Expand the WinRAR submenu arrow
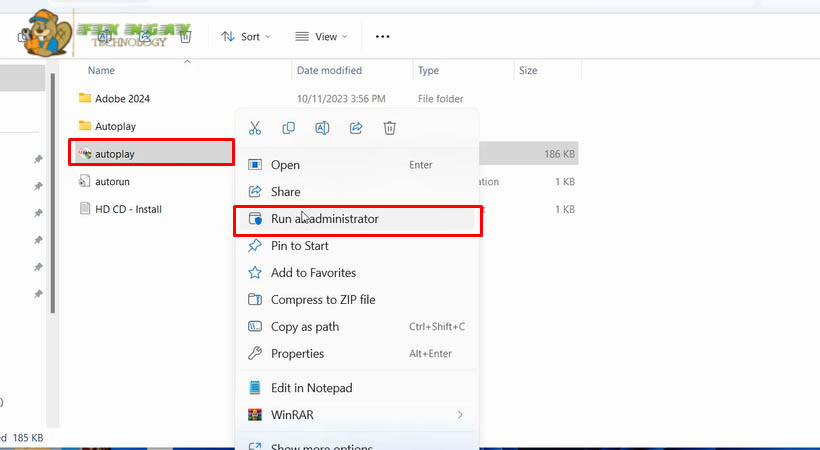 point(460,414)
